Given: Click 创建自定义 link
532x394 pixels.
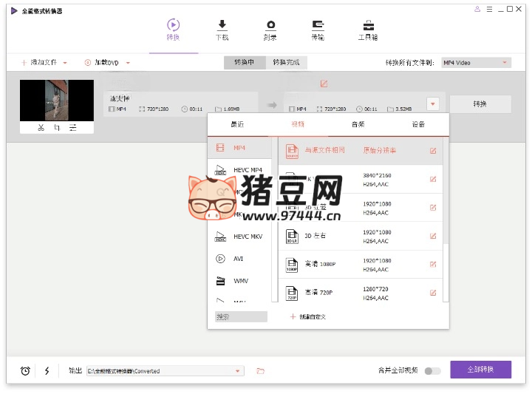Looking at the screenshot, I should (308, 316).
